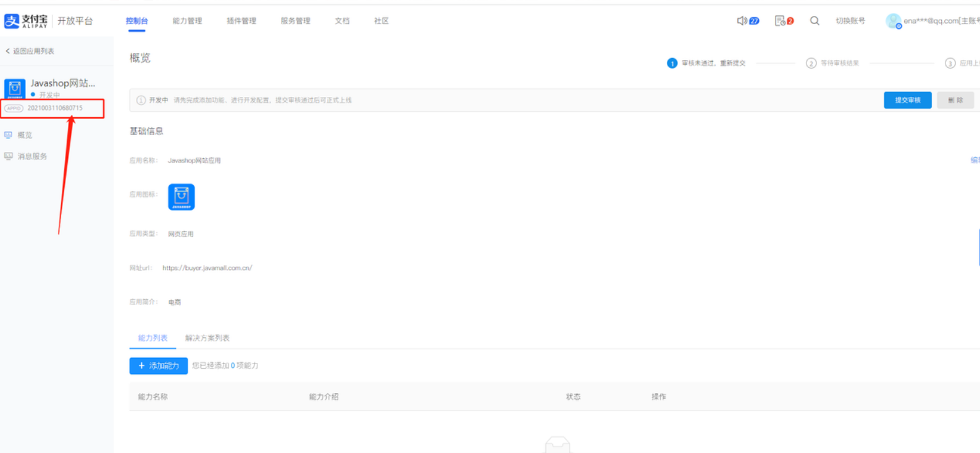
Task: Click 切换账号 link in header
Action: click(850, 21)
